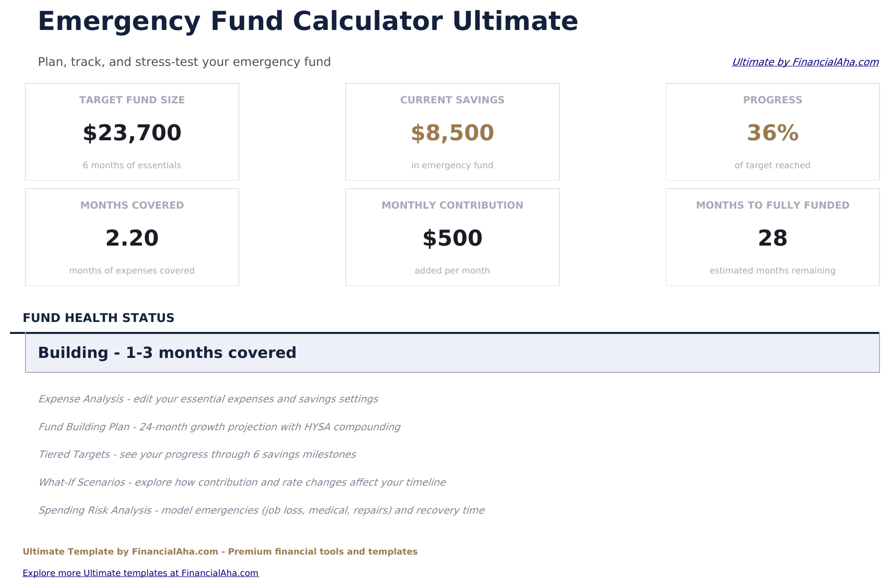Click the $23,700 target fund value
Image resolution: width=890 pixels, height=588 pixels.
tap(132, 132)
